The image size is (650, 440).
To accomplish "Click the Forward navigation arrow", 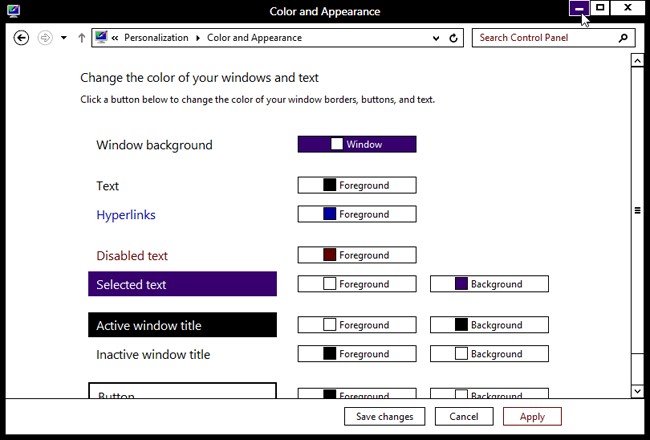I will coord(45,38).
